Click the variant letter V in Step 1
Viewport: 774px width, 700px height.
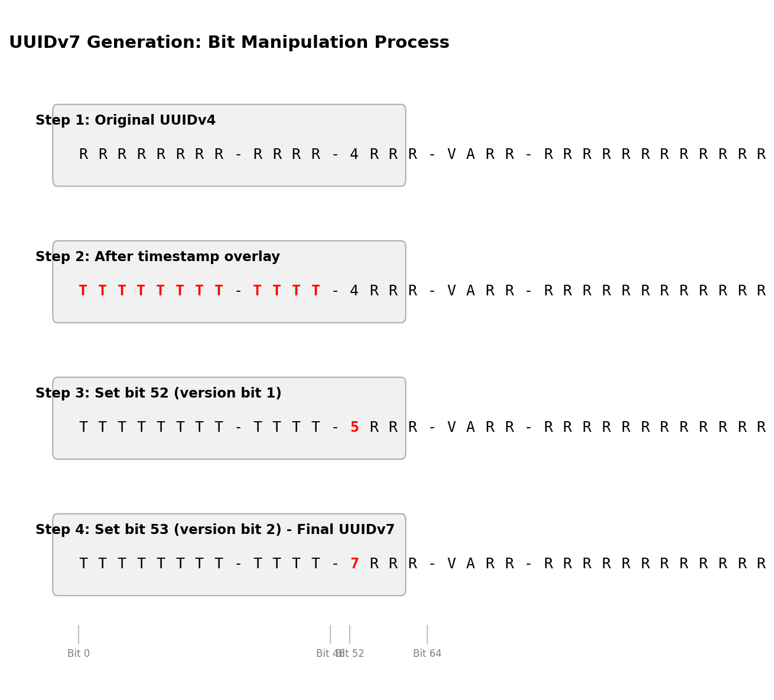(x=451, y=155)
